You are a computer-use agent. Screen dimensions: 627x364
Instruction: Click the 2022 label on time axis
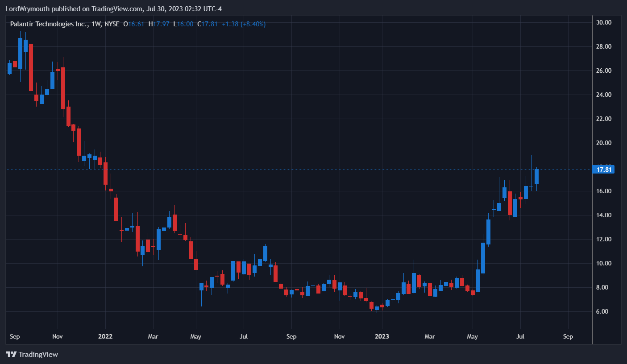point(105,336)
